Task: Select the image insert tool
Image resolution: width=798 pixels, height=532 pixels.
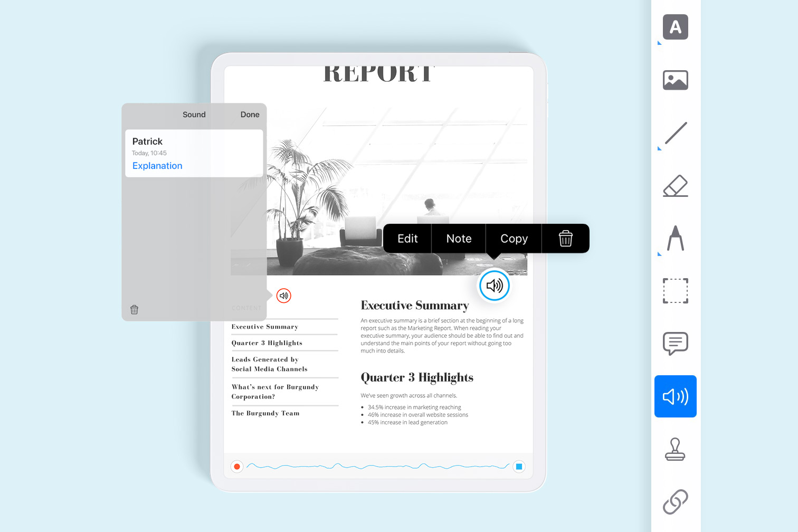Action: tap(675, 80)
